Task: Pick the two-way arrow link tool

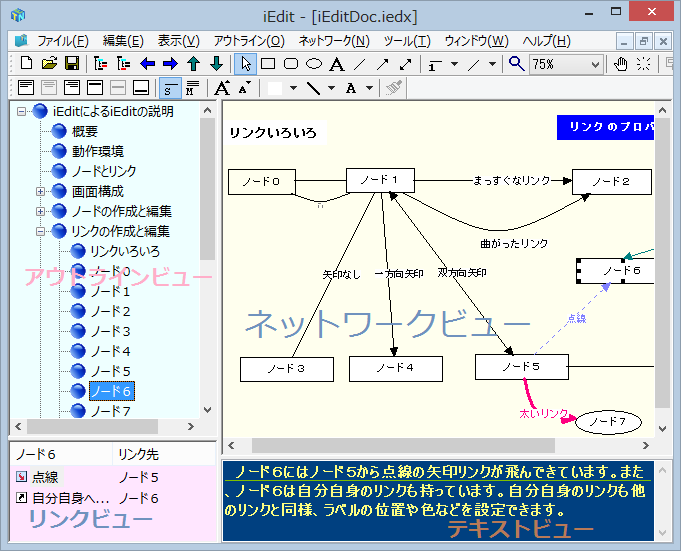Action: click(x=406, y=64)
